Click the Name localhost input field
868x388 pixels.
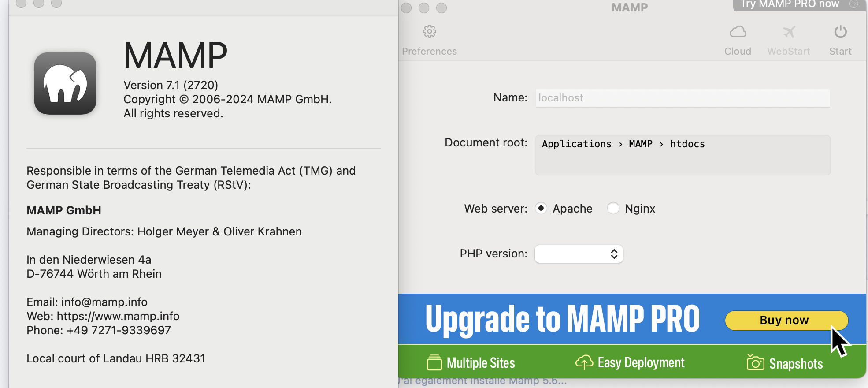683,98
